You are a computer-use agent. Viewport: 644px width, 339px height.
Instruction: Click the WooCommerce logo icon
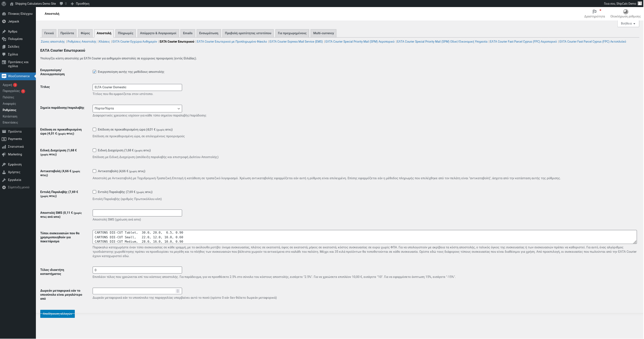(x=4, y=76)
